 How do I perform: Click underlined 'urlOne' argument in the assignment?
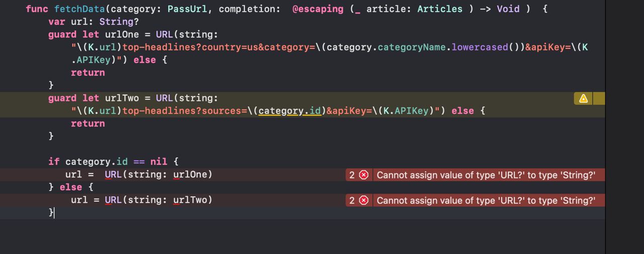tap(190, 175)
